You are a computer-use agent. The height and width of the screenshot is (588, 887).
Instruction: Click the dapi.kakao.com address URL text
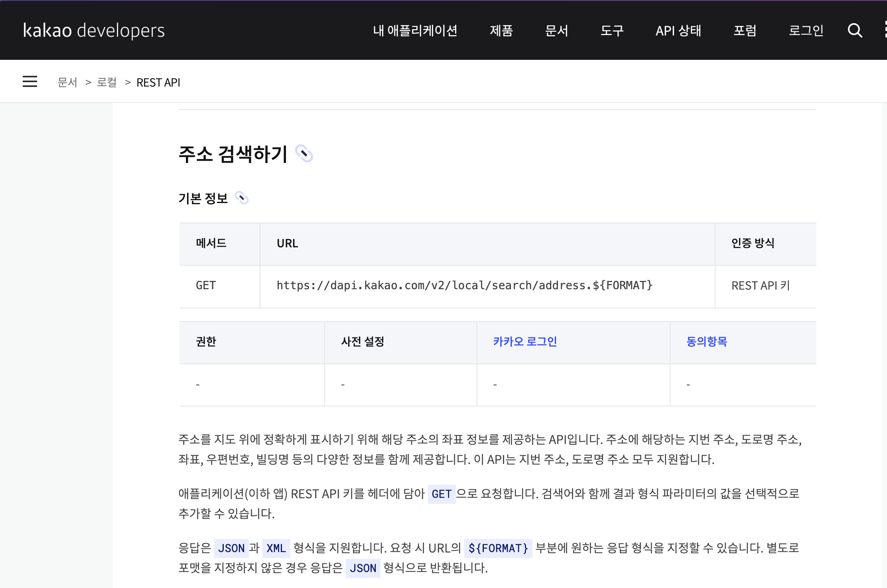[464, 286]
